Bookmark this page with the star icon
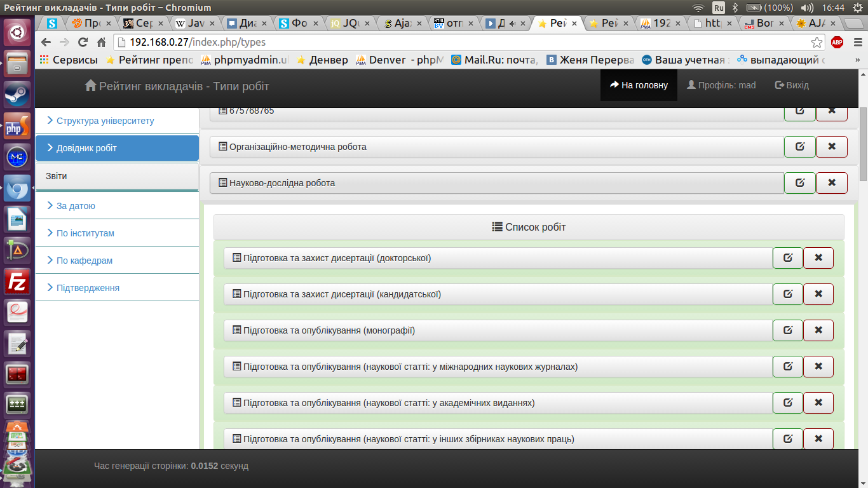The width and height of the screenshot is (868, 488). tap(817, 43)
